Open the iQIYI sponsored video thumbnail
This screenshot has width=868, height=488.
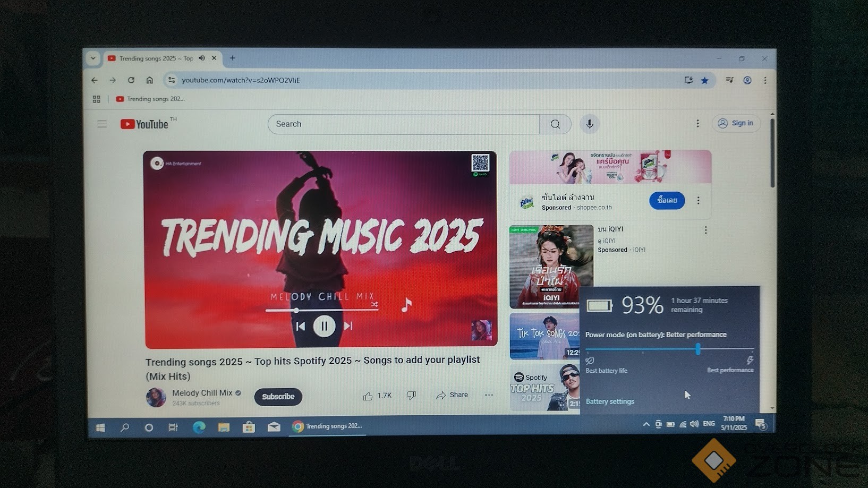click(x=551, y=267)
